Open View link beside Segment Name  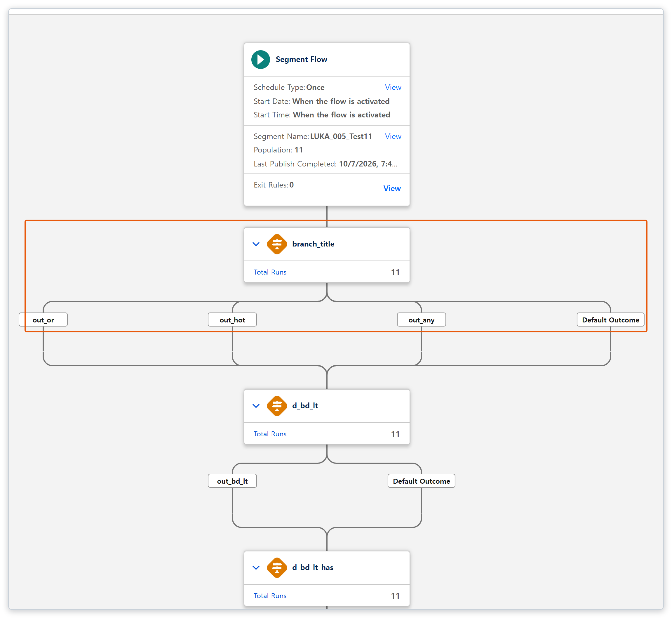click(x=393, y=136)
